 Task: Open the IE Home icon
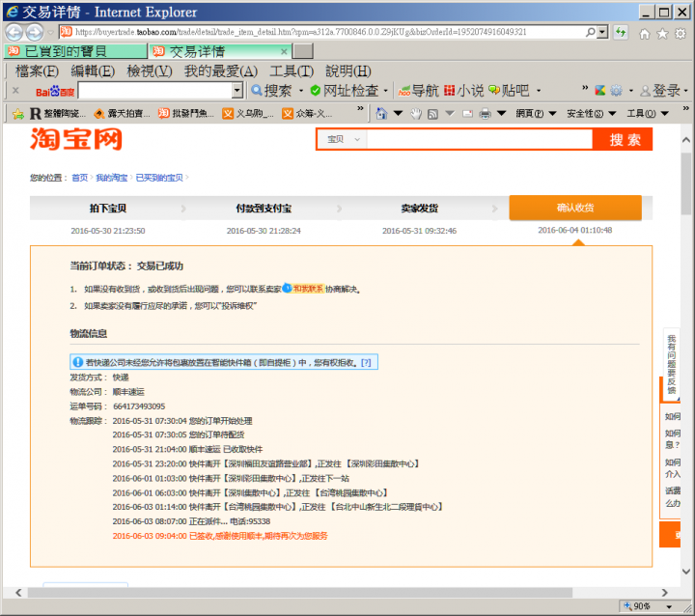[x=645, y=34]
